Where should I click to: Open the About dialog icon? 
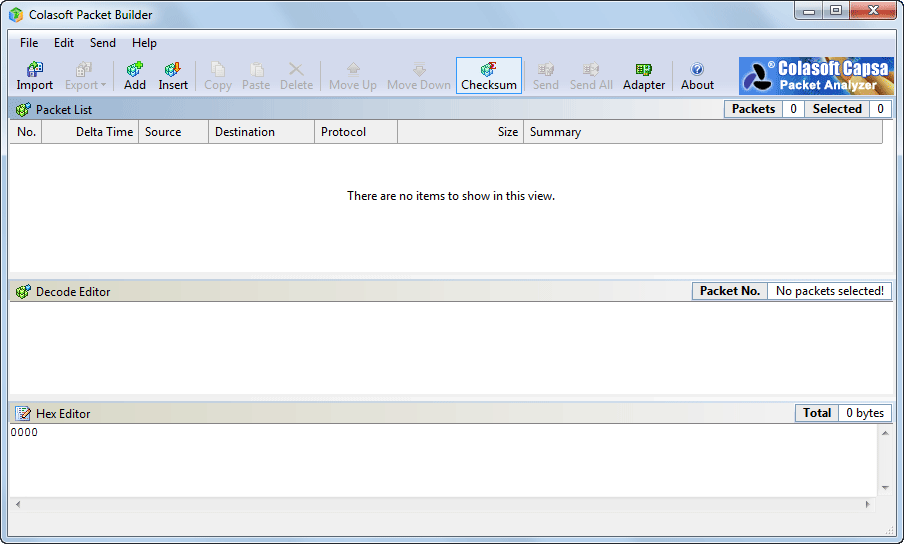coord(697,75)
